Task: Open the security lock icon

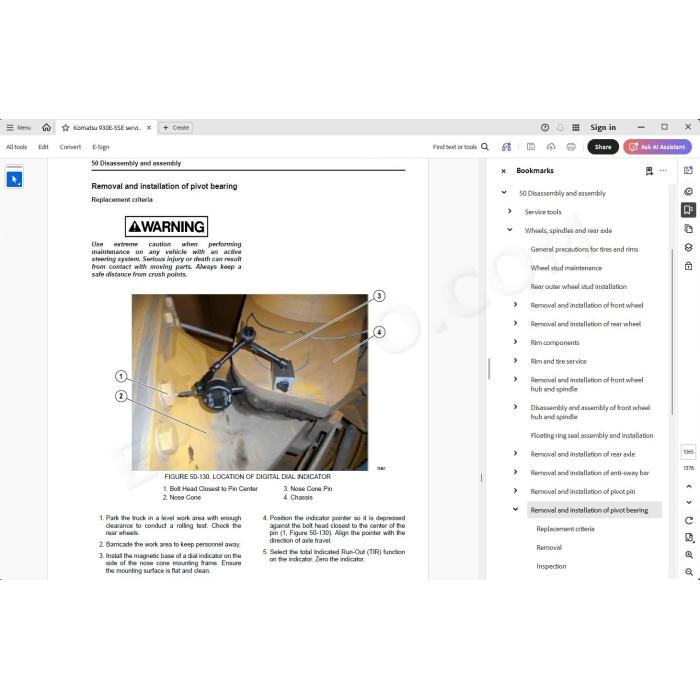Action: [688, 266]
